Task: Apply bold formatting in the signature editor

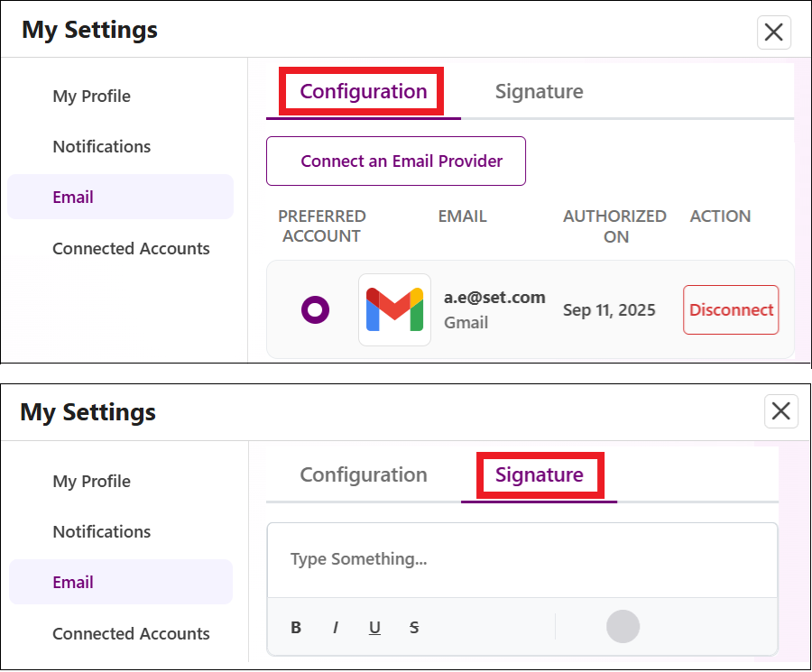Action: pyautogui.click(x=296, y=627)
